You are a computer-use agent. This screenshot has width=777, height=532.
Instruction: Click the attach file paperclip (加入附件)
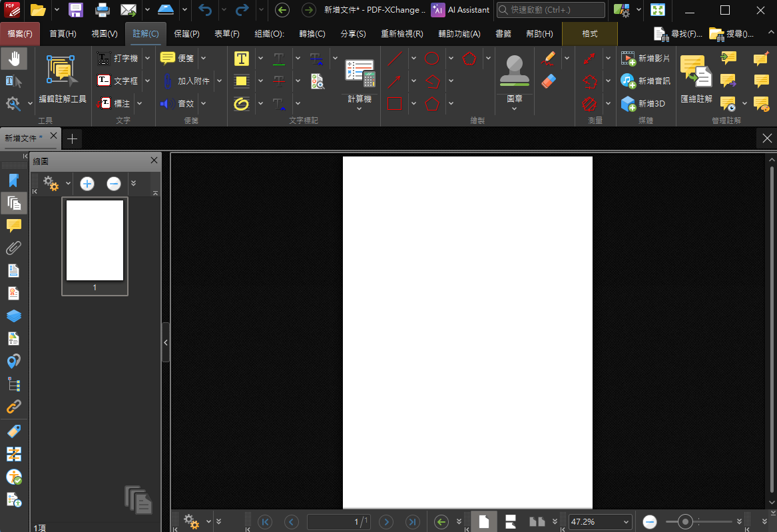click(186, 81)
